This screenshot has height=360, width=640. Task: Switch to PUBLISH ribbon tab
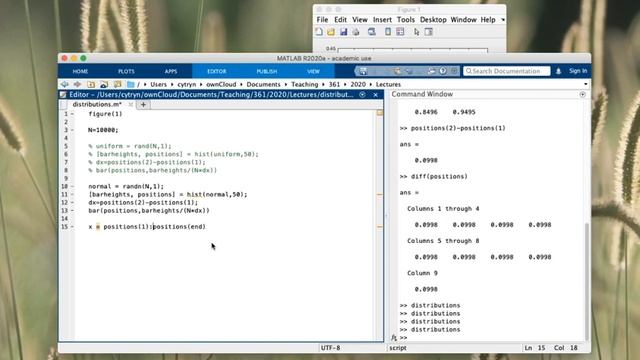267,71
